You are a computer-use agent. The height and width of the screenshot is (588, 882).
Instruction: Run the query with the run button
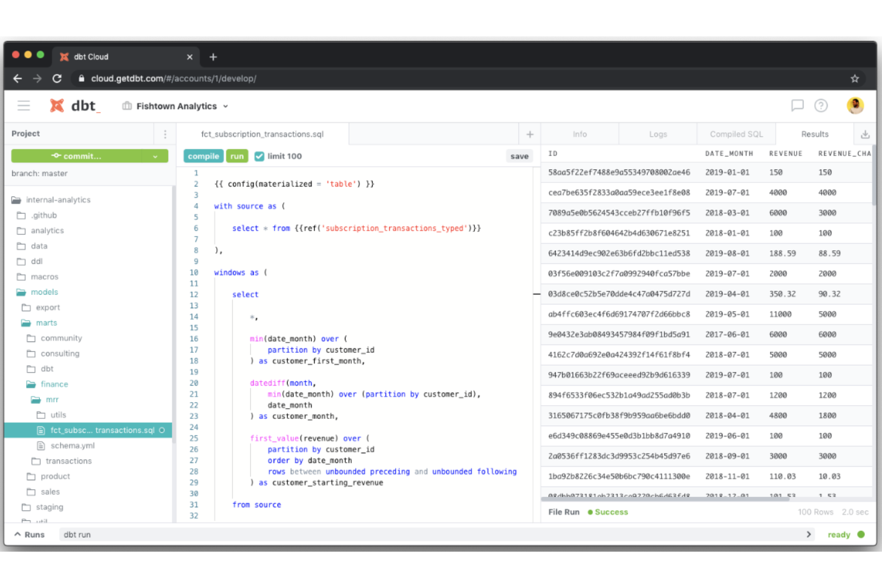tap(237, 155)
